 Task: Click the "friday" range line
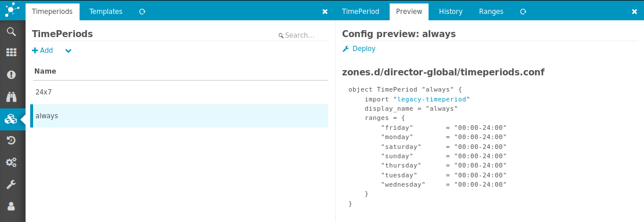click(444, 128)
